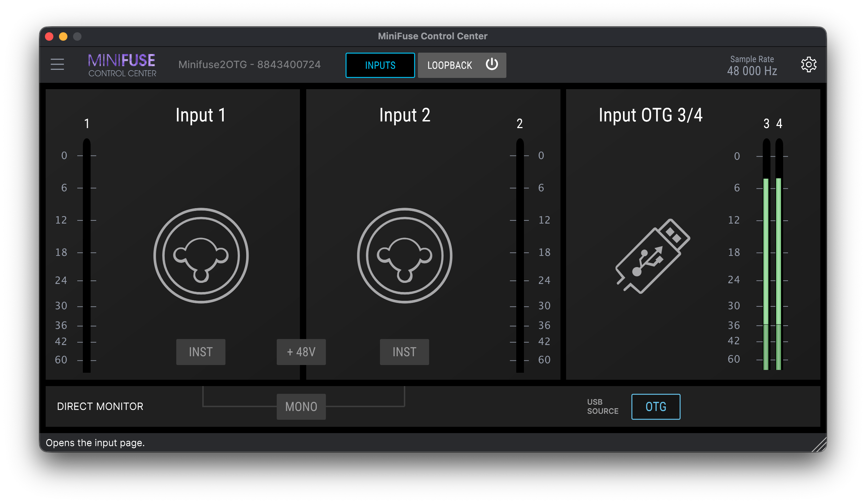Toggle loopback with the power icon
866x504 pixels.
[x=492, y=65]
